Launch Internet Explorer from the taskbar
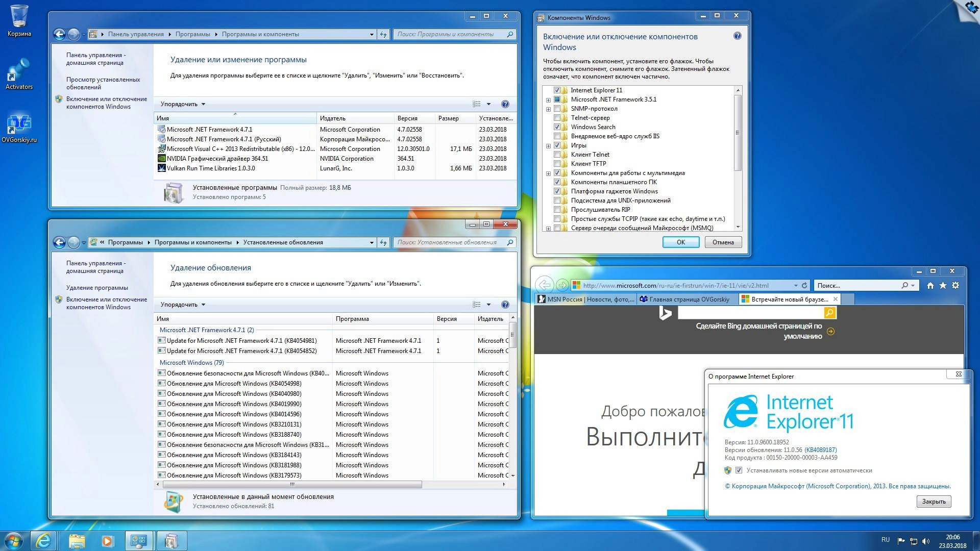 (x=44, y=540)
